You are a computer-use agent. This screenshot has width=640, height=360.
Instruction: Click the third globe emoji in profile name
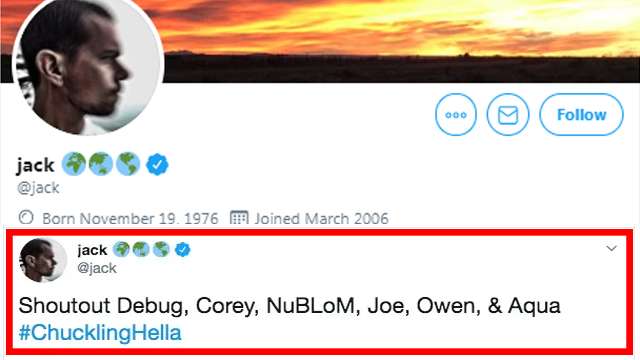(128, 164)
